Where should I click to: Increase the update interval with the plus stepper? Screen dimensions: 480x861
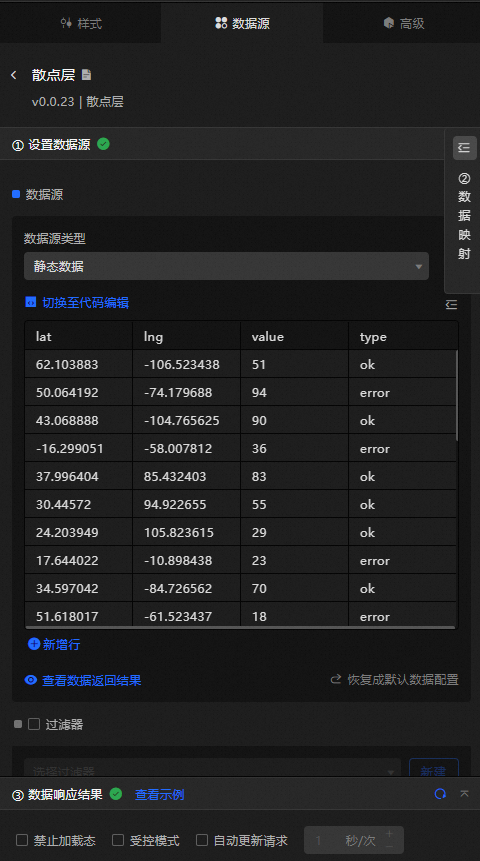[389, 834]
